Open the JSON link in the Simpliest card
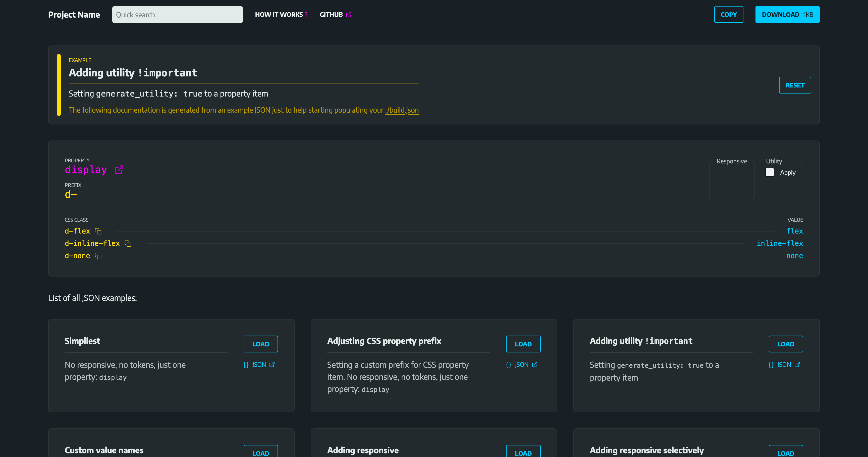 click(x=259, y=364)
